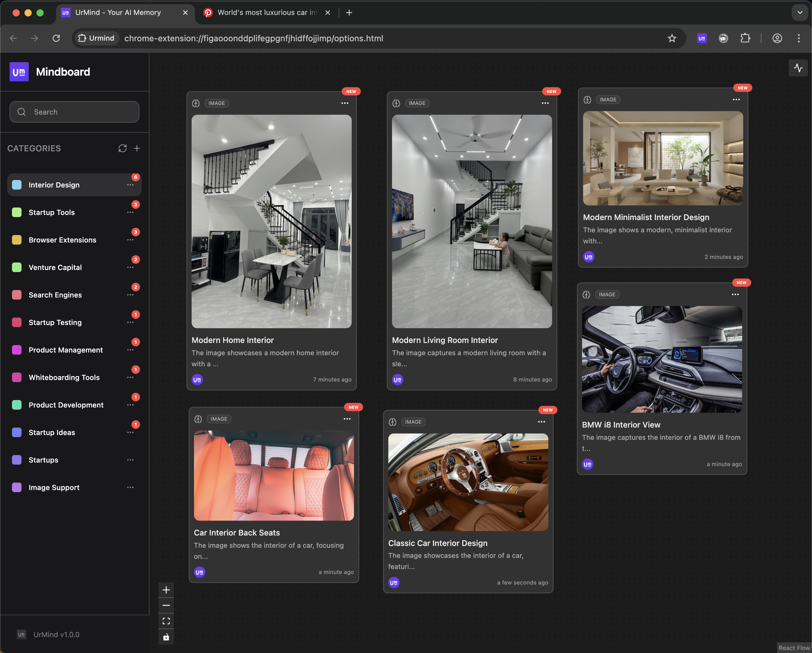Screen dimensions: 812x653
Task: Zoom out on the canvas
Action: (x=166, y=605)
